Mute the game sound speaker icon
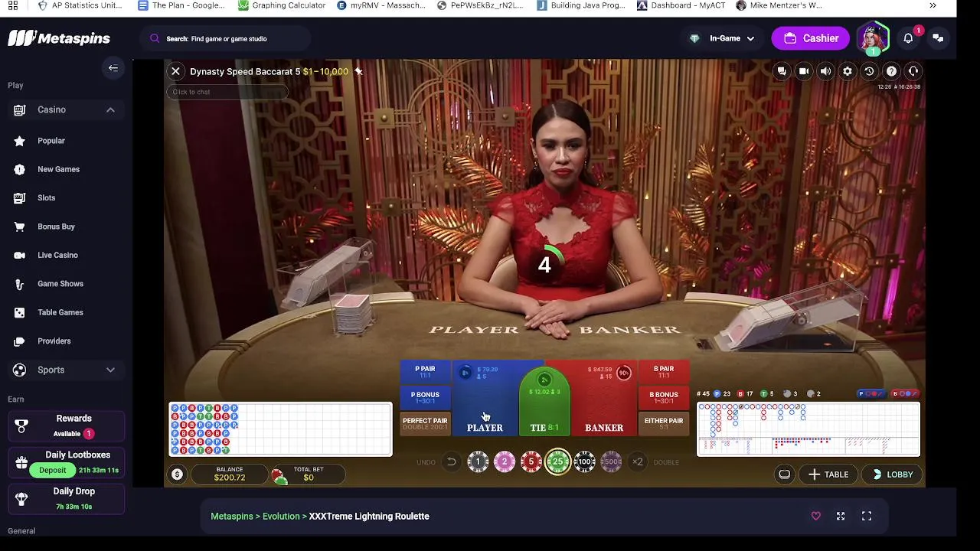 point(825,71)
